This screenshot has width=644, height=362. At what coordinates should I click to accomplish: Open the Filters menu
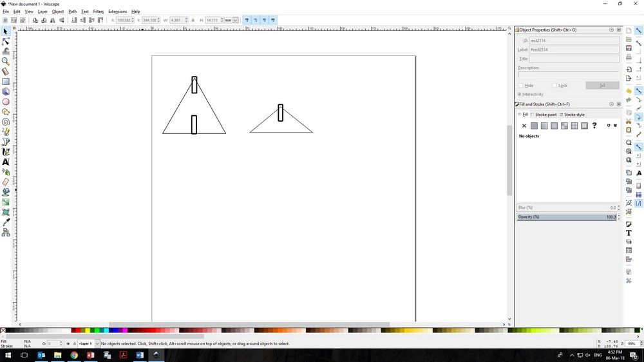[98, 12]
